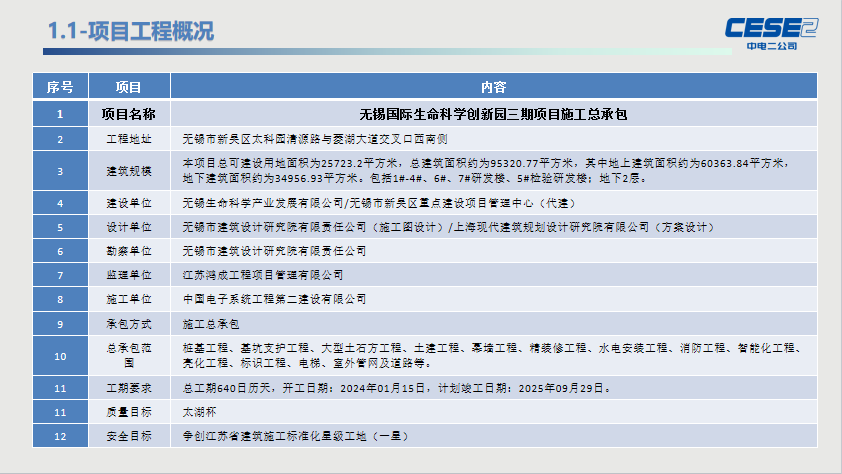Click the 工程地址 cell
The height and width of the screenshot is (474, 842).
(129, 139)
